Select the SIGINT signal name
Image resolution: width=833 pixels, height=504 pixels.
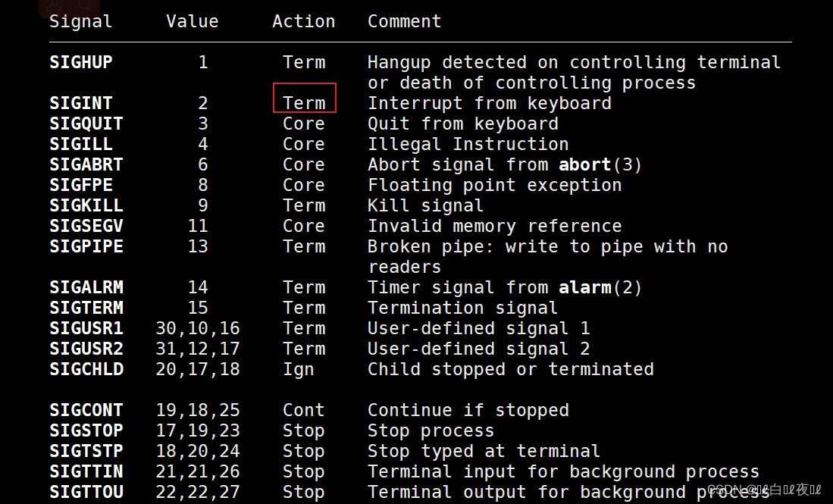coord(81,103)
